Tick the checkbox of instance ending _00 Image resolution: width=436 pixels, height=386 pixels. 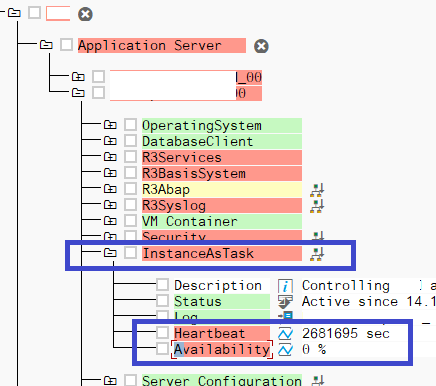[x=98, y=77]
